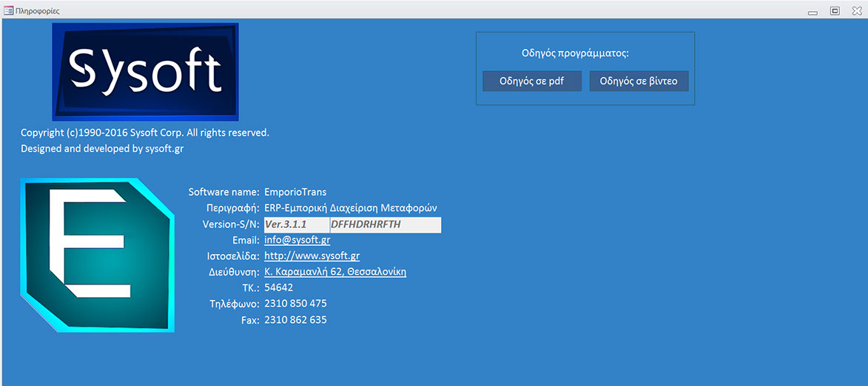
Task: Restore down the Πληροφορίες window
Action: pos(835,11)
